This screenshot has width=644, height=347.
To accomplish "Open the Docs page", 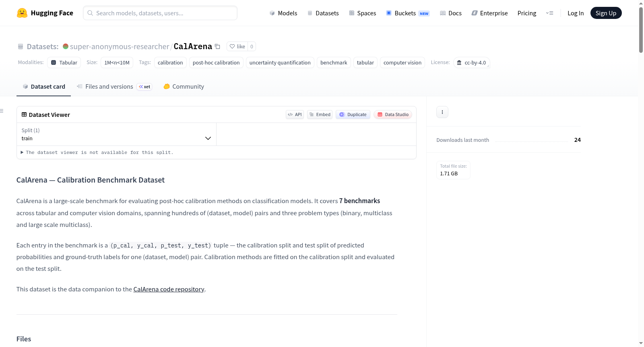I will (x=451, y=13).
